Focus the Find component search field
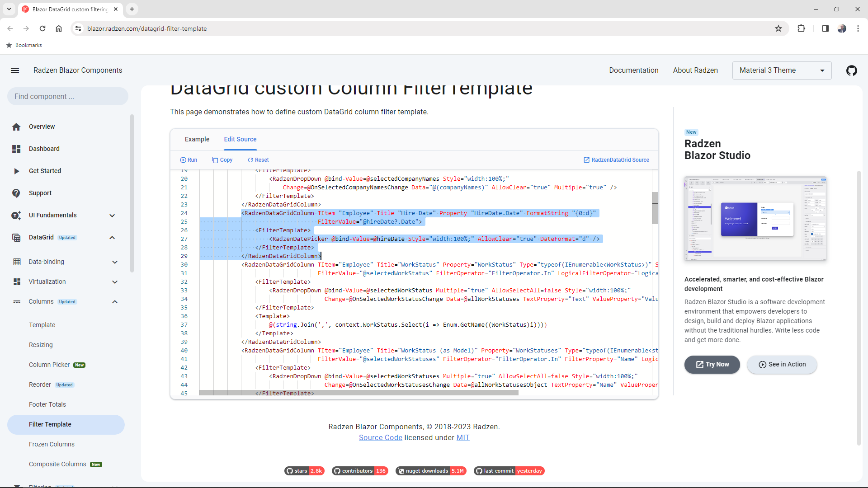This screenshot has height=488, width=868. tap(68, 96)
